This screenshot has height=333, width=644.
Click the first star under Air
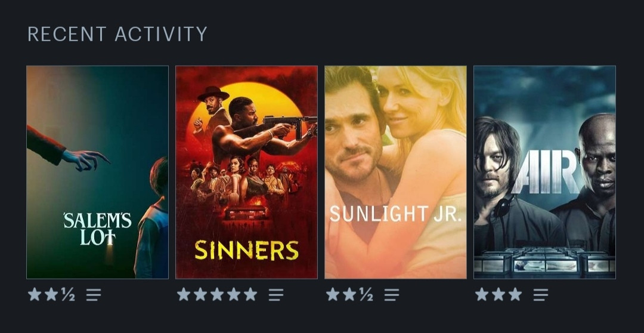[x=482, y=294]
